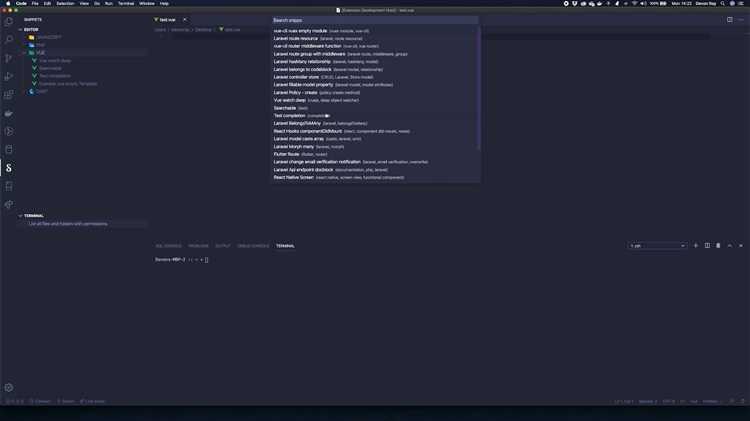Choose 'React Native Screen' snippet

point(375,177)
